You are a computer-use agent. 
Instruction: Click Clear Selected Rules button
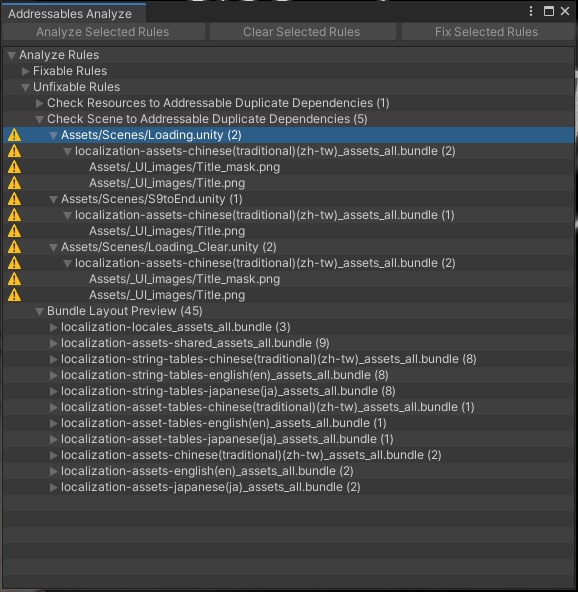(x=302, y=32)
